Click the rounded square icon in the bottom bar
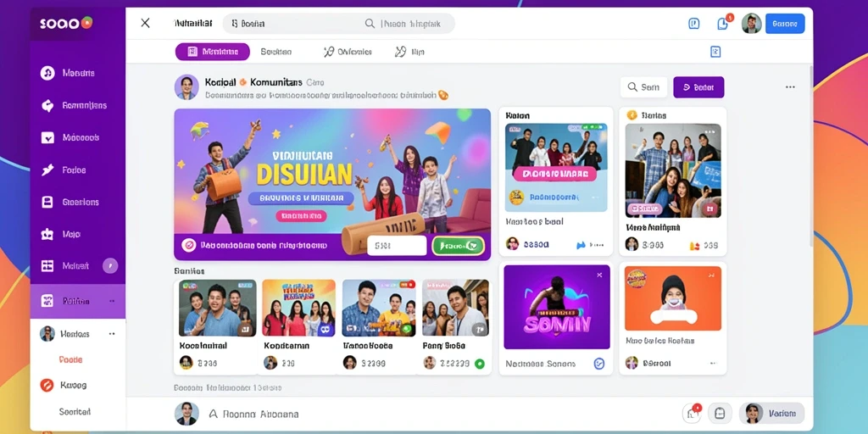This screenshot has width=868, height=434. pyautogui.click(x=720, y=413)
